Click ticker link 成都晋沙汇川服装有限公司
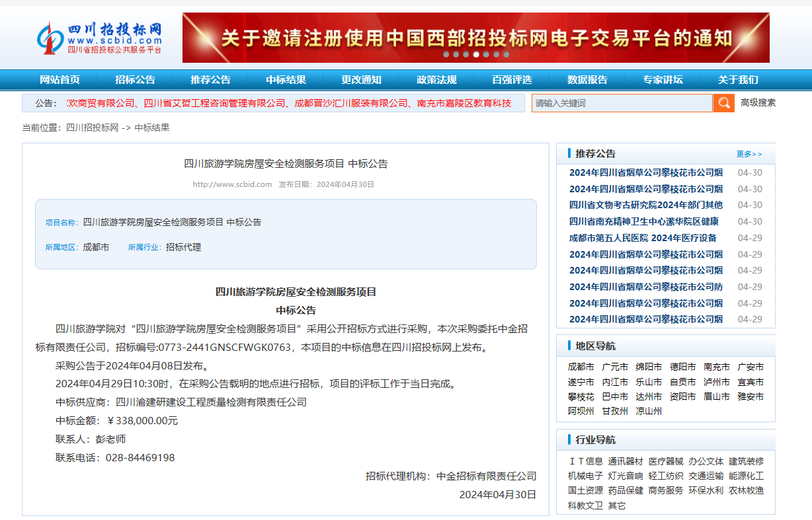Screen dimensions: 812x520 click(351, 103)
